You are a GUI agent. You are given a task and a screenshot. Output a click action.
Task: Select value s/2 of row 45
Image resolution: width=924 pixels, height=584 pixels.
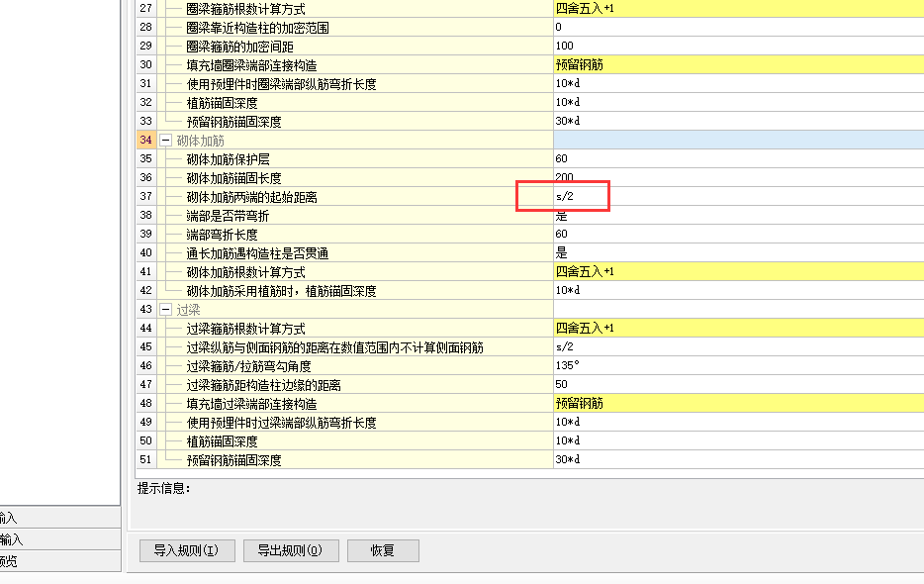pyautogui.click(x=565, y=346)
